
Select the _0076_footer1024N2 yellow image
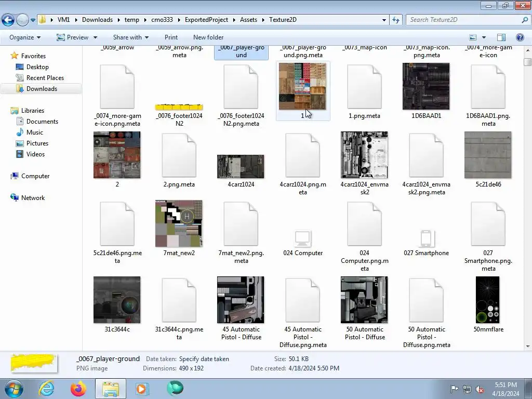pos(179,107)
